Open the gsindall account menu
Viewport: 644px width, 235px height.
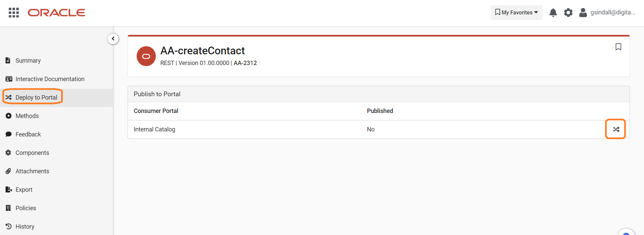tap(613, 12)
